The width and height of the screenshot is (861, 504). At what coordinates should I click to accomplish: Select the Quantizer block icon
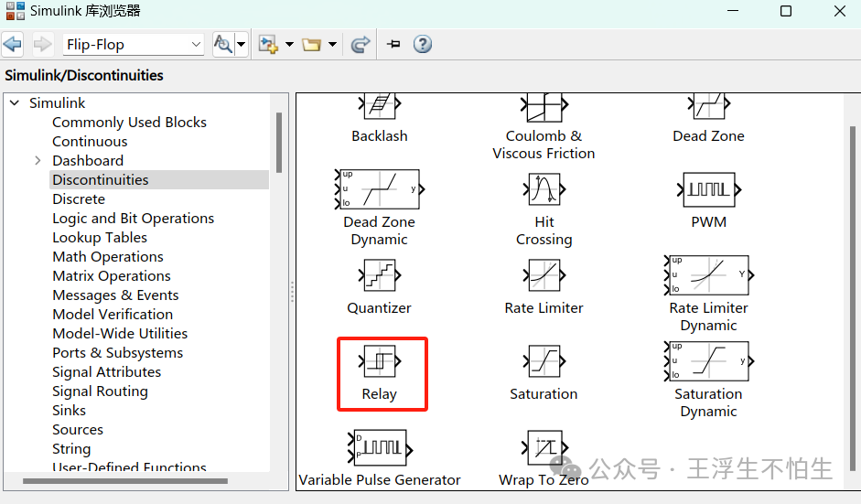[x=380, y=275]
